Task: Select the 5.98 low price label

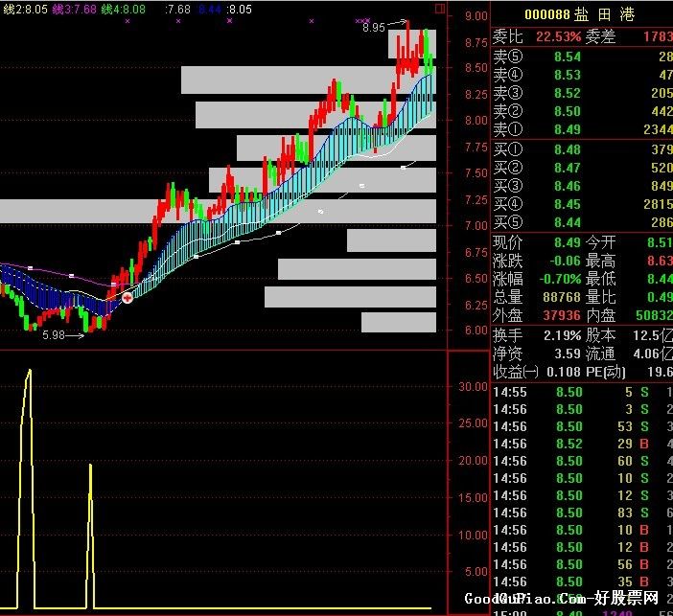Action: [54, 334]
